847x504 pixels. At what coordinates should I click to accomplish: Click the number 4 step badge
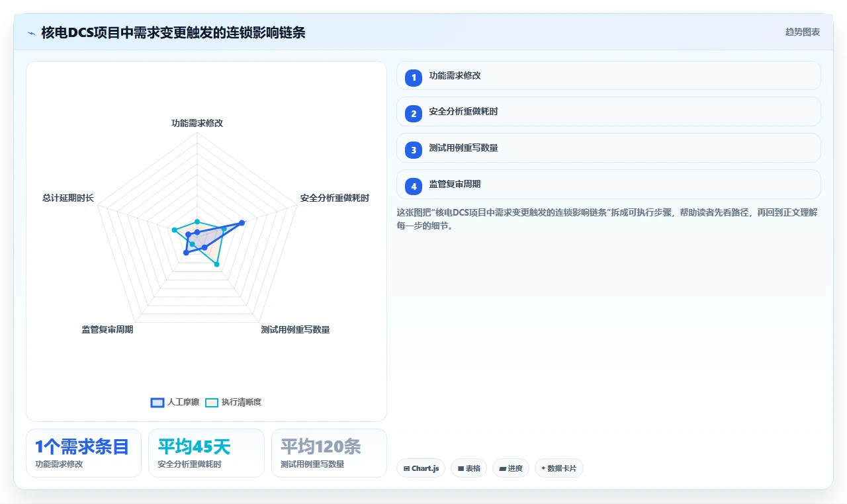[x=414, y=187]
